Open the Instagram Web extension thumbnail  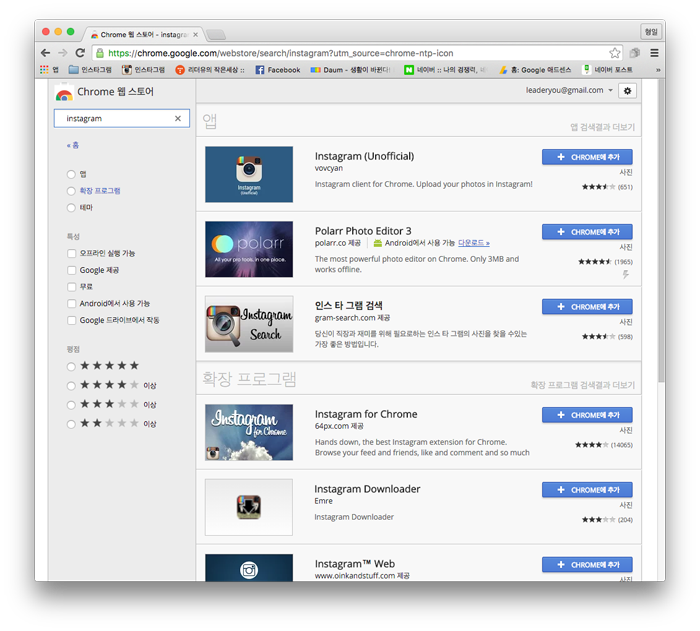tap(249, 568)
